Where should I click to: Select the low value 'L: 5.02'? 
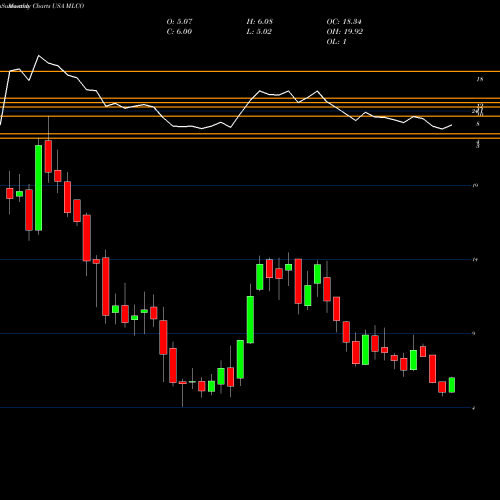[x=259, y=32]
